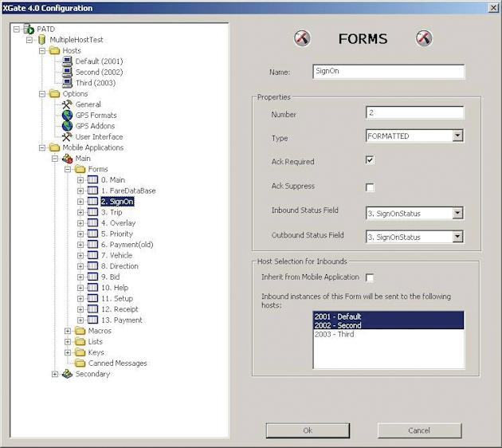This screenshot has width=502, height=448.
Task: Open the Inbound Status Field dropdown
Action: pos(457,213)
